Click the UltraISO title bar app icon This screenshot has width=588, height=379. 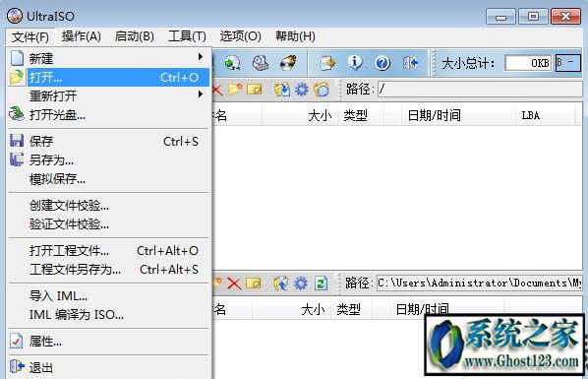[15, 16]
